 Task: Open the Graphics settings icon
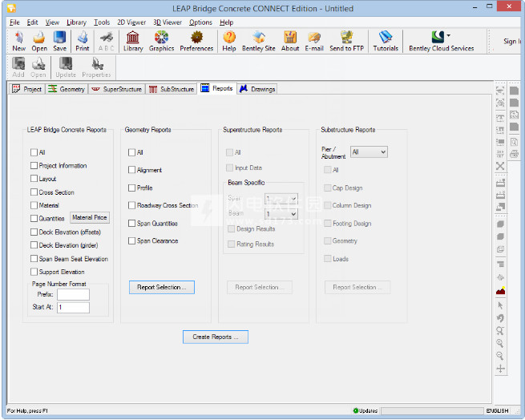pyautogui.click(x=161, y=41)
